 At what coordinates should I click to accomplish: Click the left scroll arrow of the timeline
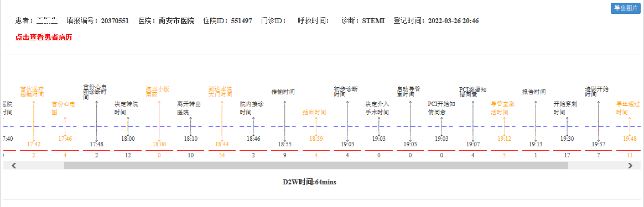point(13,166)
